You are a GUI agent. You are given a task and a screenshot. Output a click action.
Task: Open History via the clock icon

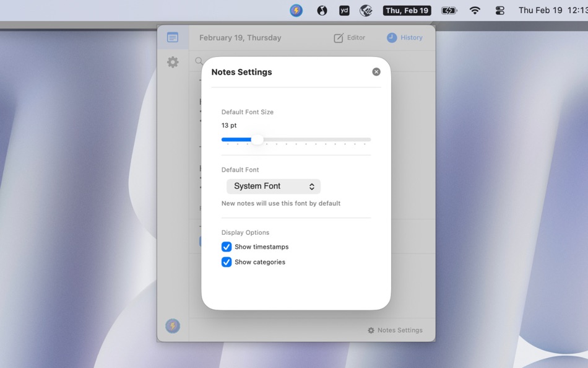(391, 37)
